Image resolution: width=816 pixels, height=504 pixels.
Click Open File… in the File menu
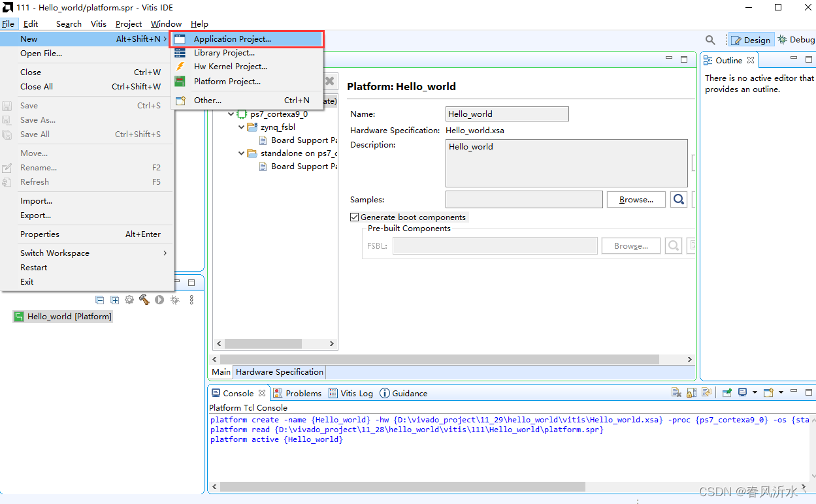point(86,54)
